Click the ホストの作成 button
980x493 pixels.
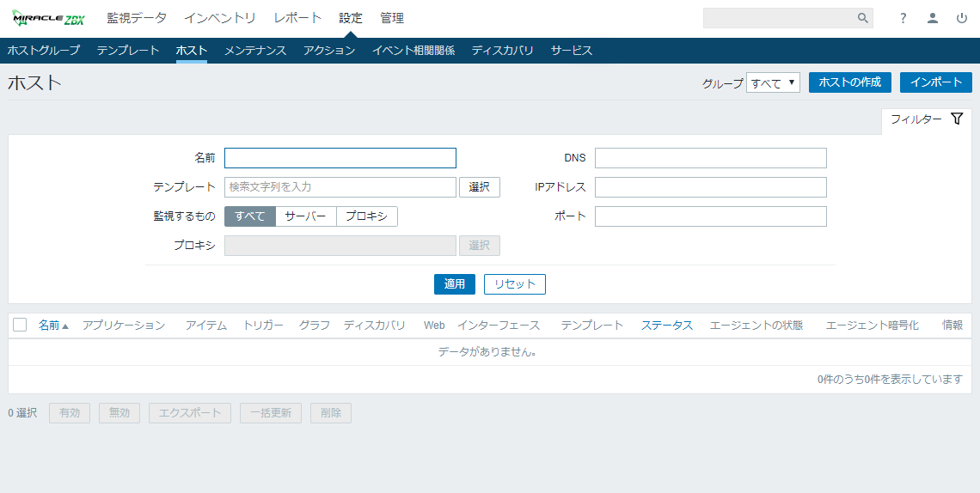point(849,82)
